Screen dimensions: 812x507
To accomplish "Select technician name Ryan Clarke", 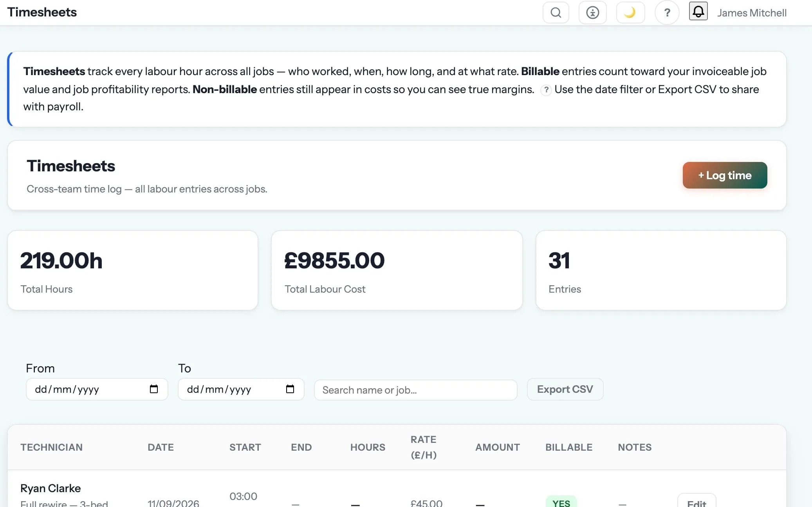I will tap(51, 488).
